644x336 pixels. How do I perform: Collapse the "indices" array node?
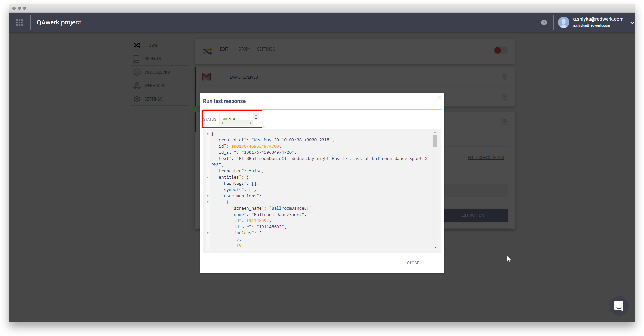pyautogui.click(x=207, y=233)
